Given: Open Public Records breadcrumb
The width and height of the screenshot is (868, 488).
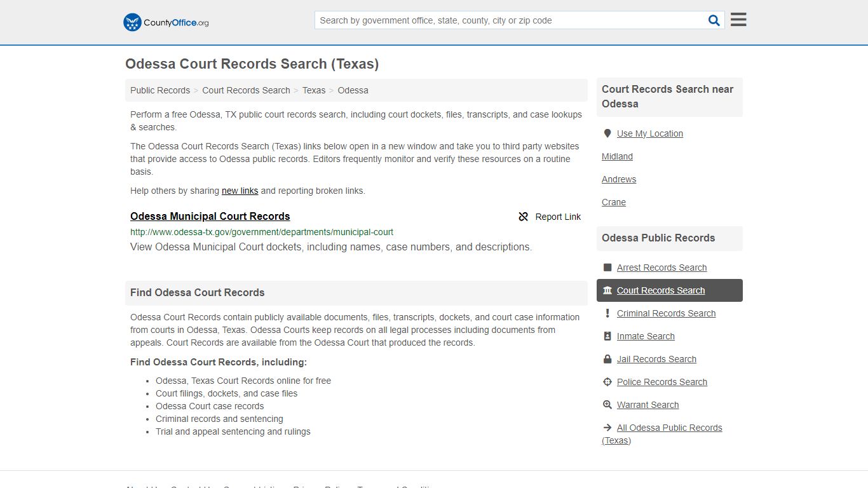Looking at the screenshot, I should point(160,90).
